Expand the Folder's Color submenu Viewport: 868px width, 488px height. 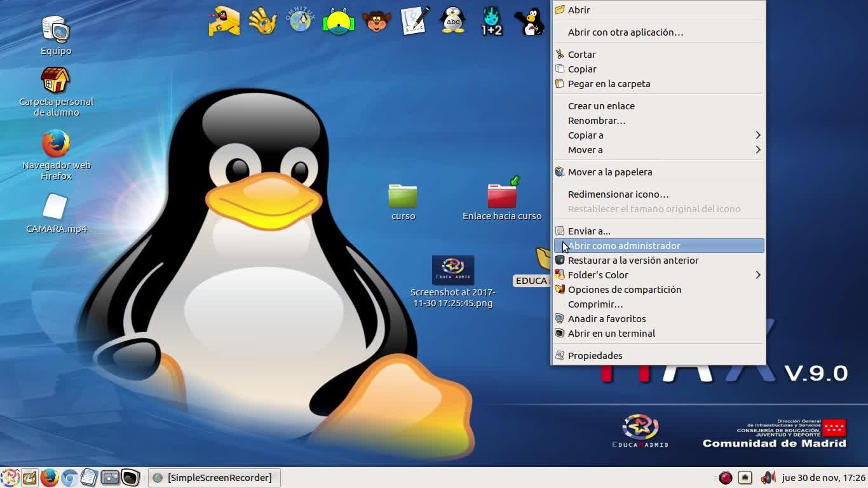tap(659, 275)
